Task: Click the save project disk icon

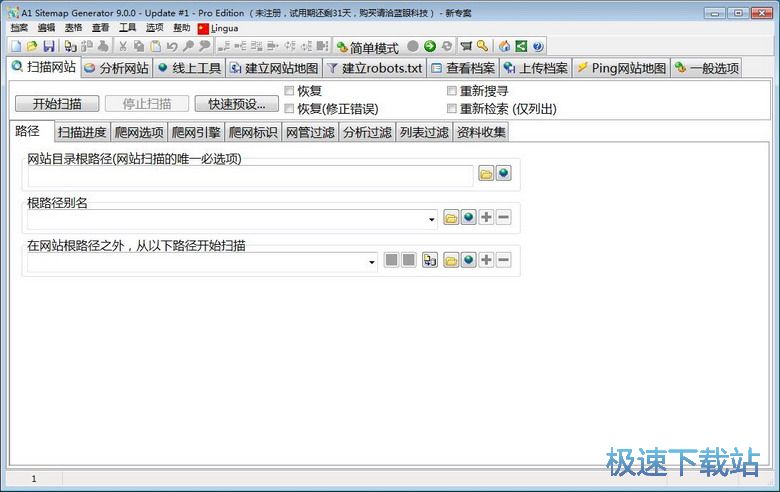Action: click(48, 47)
